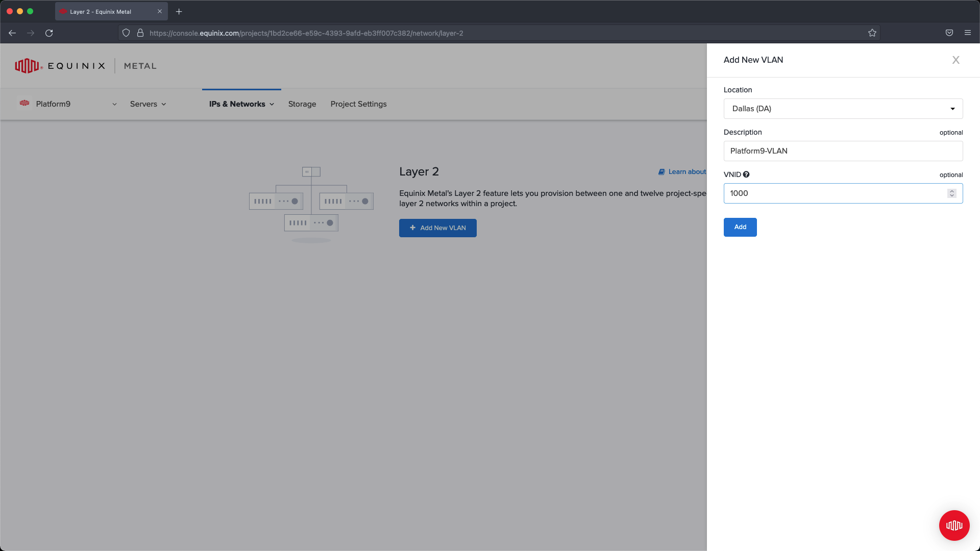Open the Location dropdown showing Dallas (DA)
The image size is (980, 551).
(x=843, y=109)
